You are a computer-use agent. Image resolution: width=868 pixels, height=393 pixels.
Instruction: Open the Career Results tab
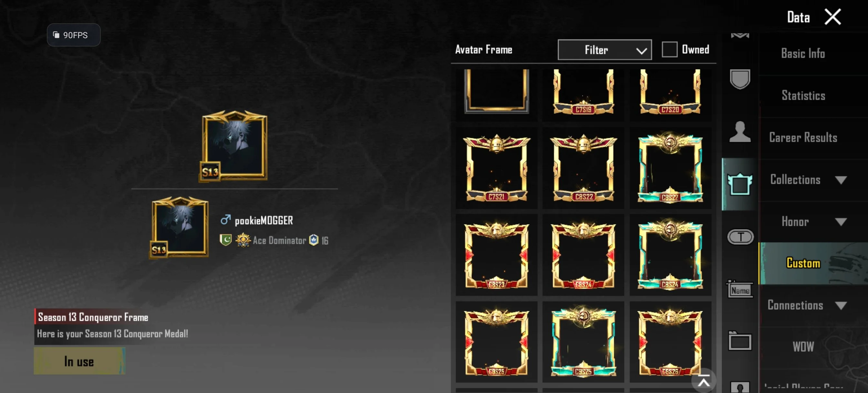[804, 138]
